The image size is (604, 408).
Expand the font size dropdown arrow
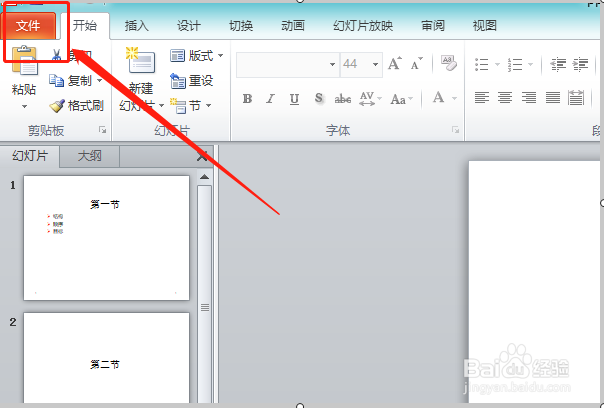point(375,64)
